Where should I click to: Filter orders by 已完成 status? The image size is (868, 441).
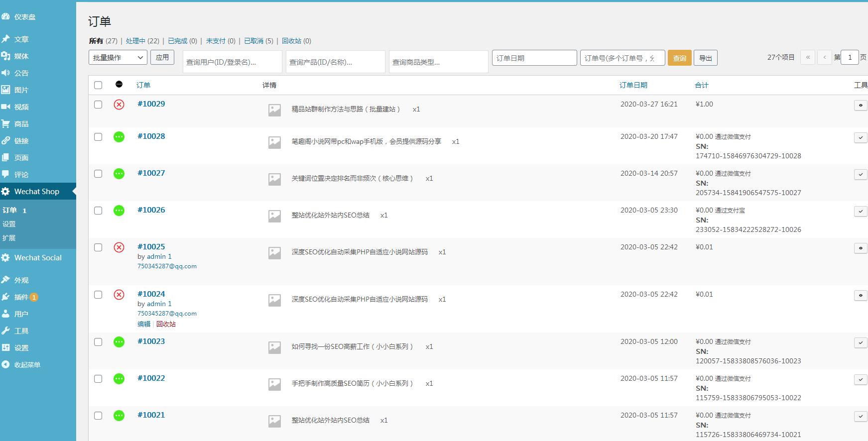[177, 41]
